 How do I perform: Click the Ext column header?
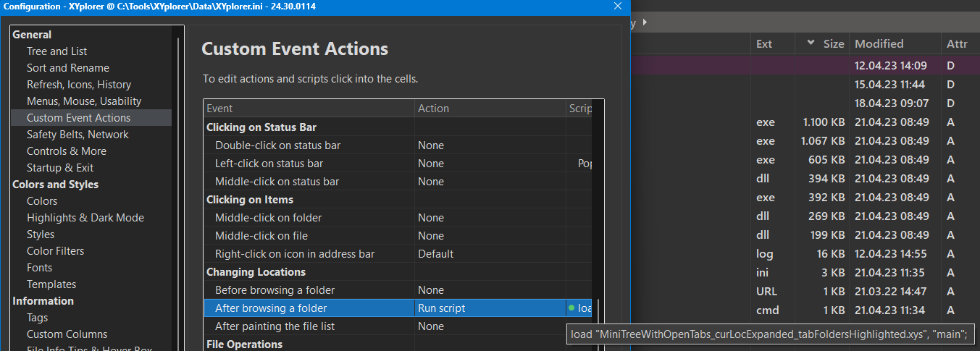(x=764, y=43)
